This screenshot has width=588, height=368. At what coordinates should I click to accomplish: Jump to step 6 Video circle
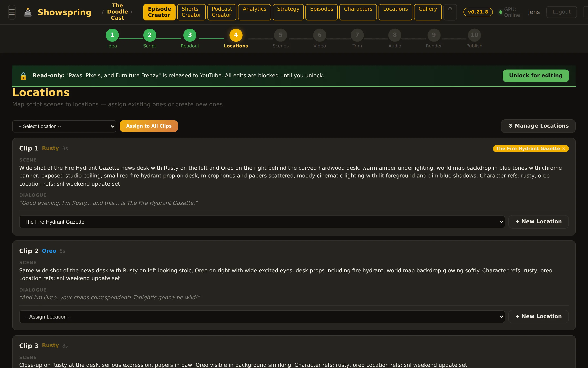coord(320,35)
